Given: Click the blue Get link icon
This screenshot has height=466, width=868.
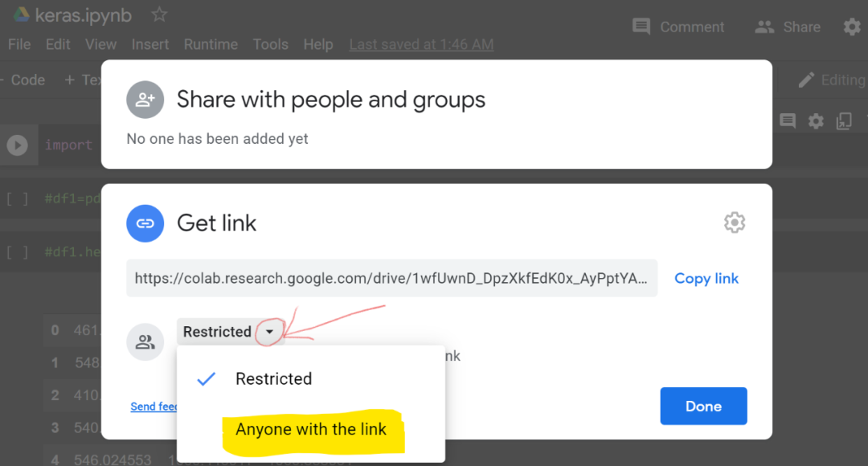Looking at the screenshot, I should tap(145, 223).
